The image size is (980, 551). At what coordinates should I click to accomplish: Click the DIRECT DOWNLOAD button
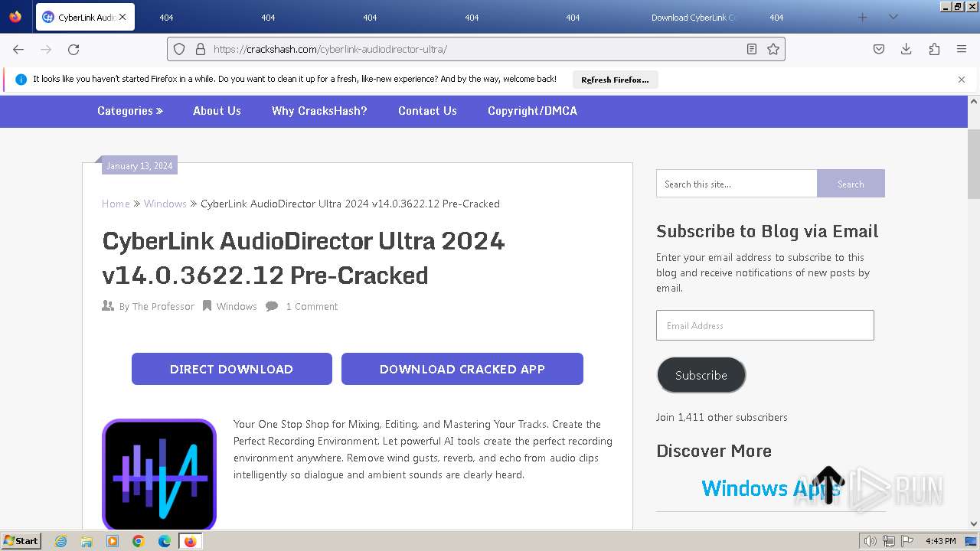point(232,369)
